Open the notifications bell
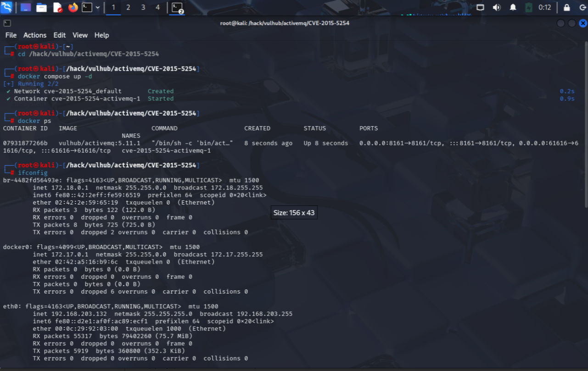The width and height of the screenshot is (588, 371). 513,7
